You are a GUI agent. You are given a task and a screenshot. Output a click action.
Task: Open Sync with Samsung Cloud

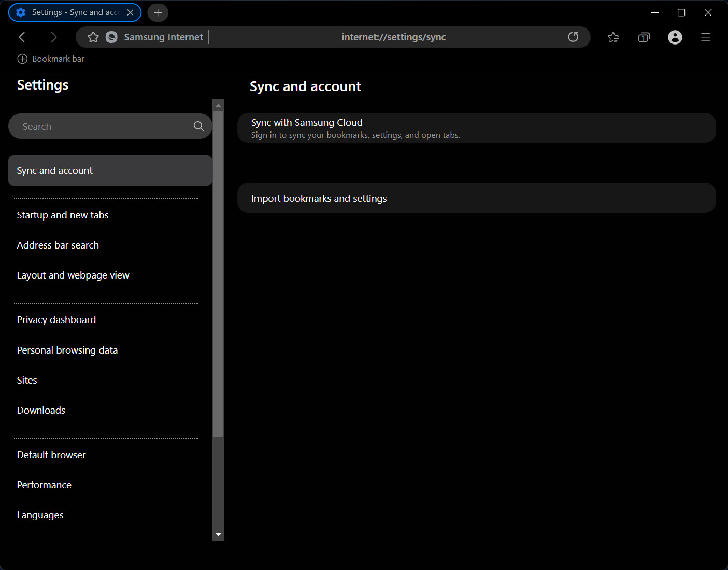point(476,128)
